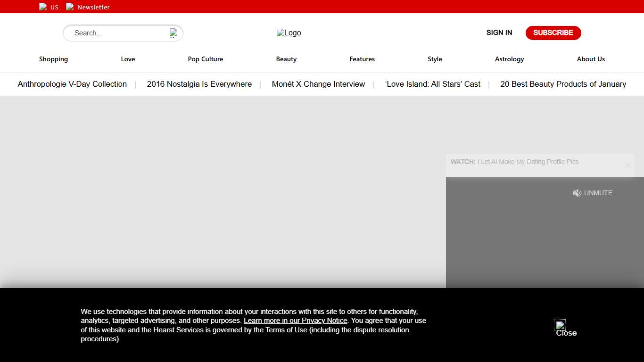This screenshot has height=362, width=644.
Task: Open the US edition selector
Action: [x=49, y=7]
